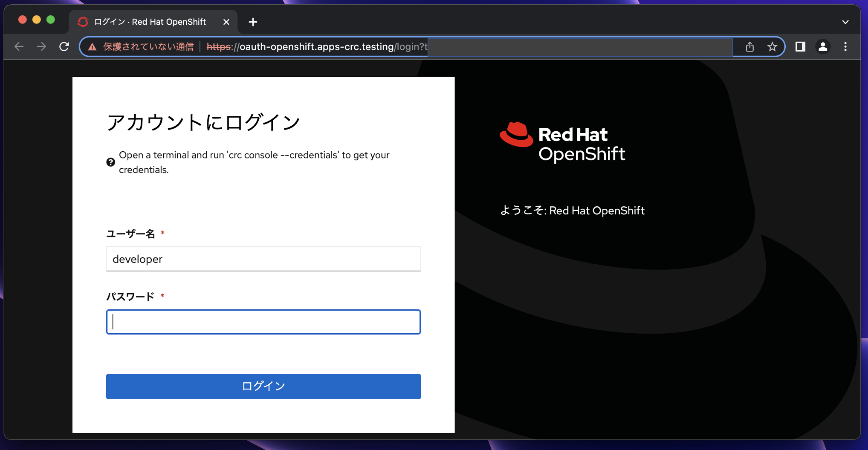Click the forward navigation arrow

pos(41,47)
